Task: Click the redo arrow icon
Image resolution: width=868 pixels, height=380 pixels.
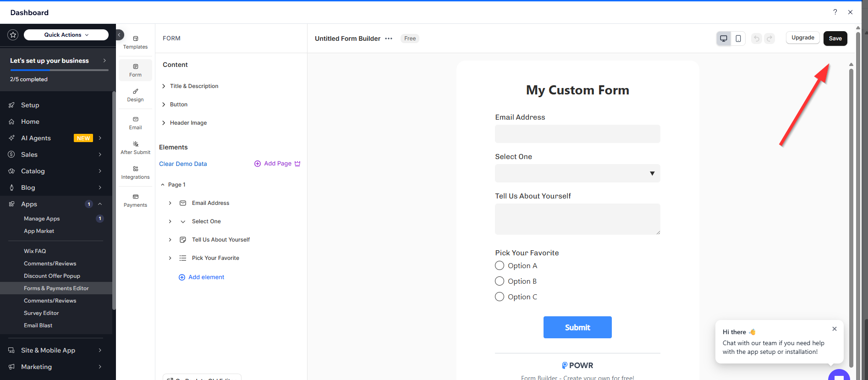Action: coord(770,39)
